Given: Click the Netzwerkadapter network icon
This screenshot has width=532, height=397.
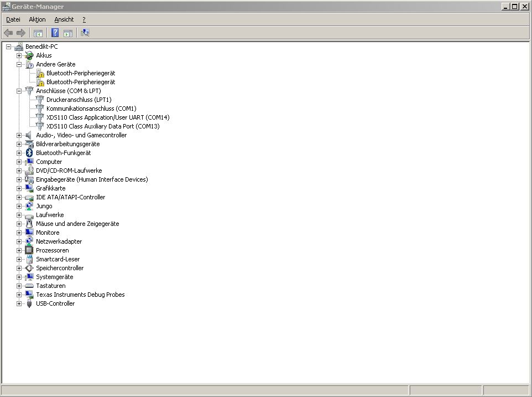Looking at the screenshot, I should pos(29,241).
